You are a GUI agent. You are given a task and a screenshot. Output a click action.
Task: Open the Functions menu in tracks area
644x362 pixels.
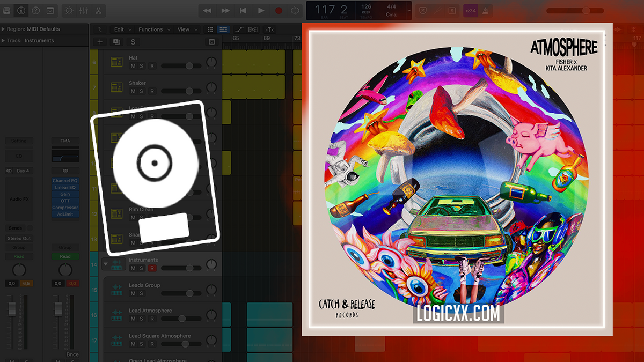[x=153, y=29]
